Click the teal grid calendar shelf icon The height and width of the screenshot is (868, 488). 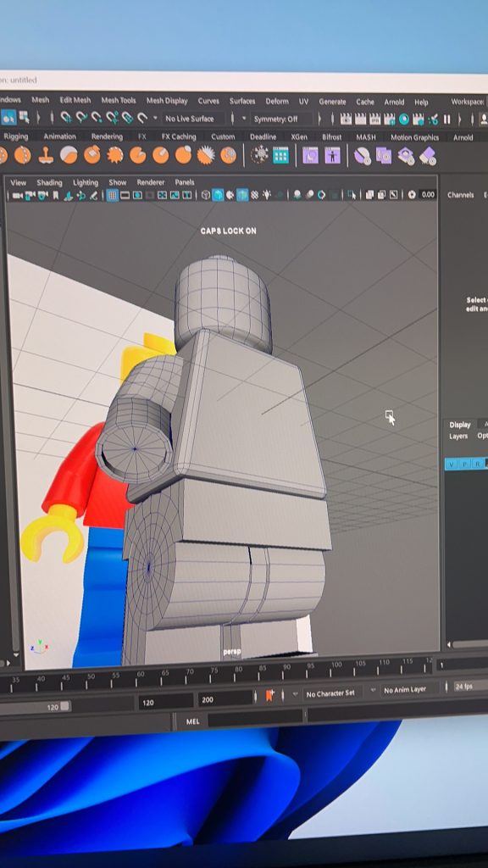pyautogui.click(x=280, y=156)
